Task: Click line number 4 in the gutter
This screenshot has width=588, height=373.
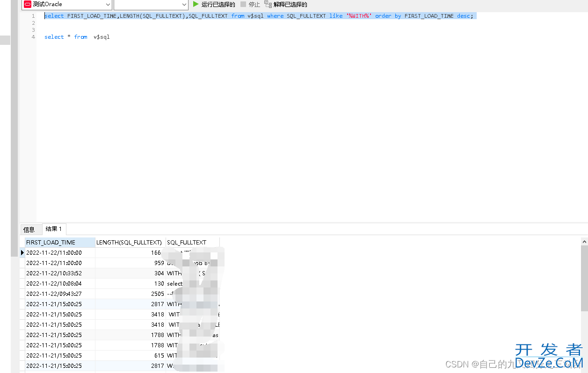Action: pos(33,37)
